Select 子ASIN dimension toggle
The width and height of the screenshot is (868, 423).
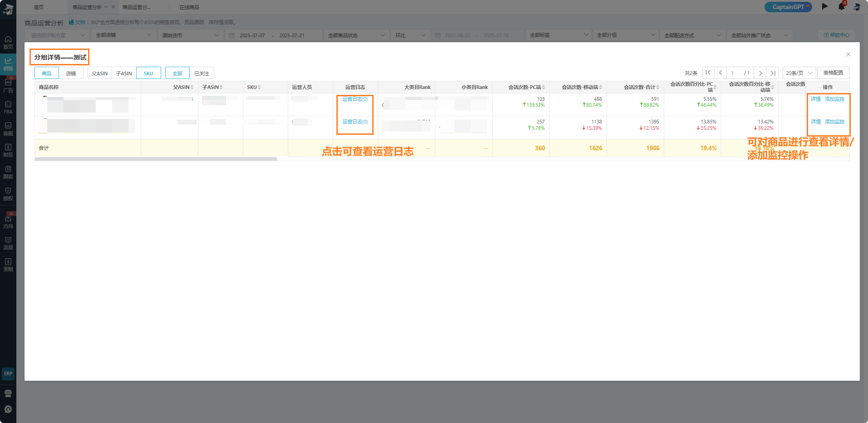pyautogui.click(x=124, y=73)
